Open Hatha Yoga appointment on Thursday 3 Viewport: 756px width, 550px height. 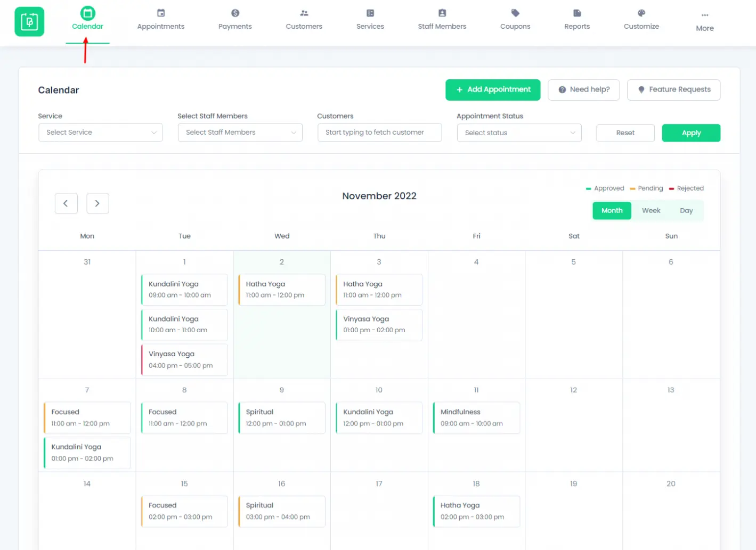coord(379,290)
